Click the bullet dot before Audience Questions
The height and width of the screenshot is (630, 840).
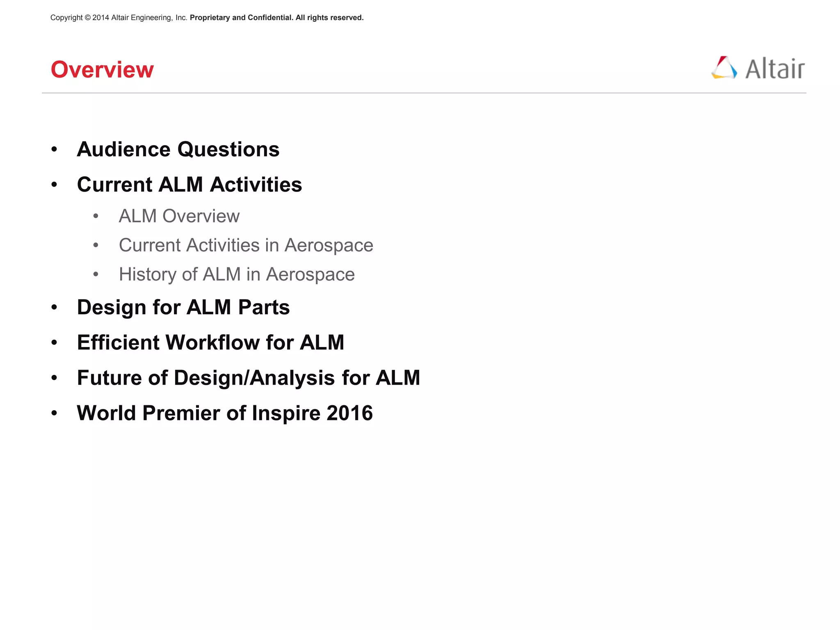point(54,150)
